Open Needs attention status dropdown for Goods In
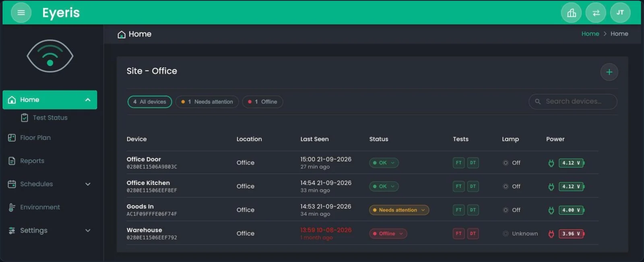This screenshot has height=262, width=644. click(x=399, y=210)
